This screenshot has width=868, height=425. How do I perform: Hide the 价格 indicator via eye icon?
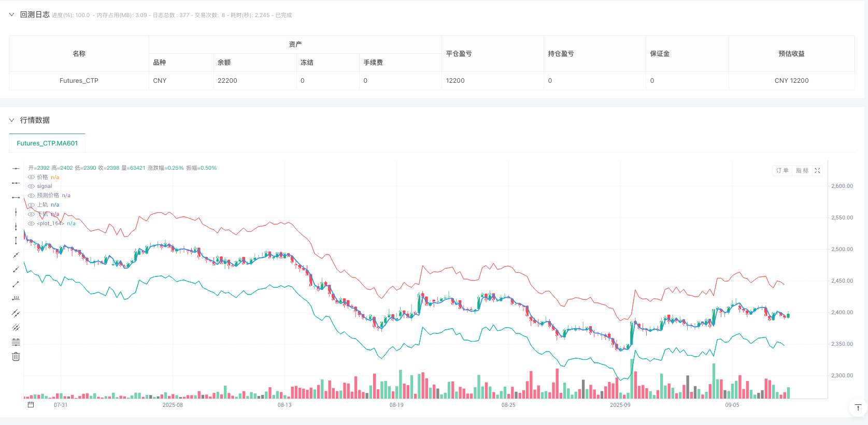[32, 177]
